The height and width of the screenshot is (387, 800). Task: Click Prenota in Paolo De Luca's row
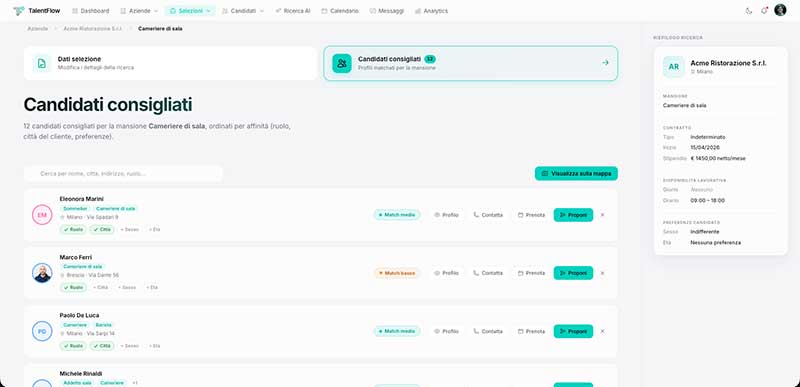point(531,331)
